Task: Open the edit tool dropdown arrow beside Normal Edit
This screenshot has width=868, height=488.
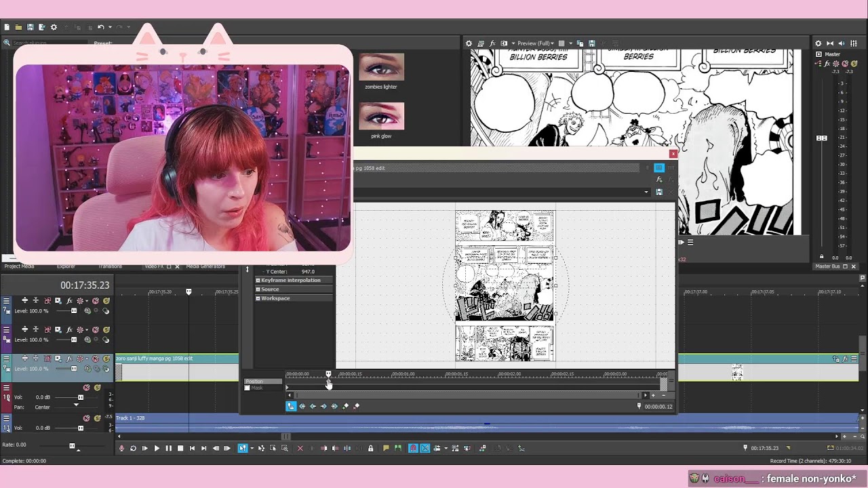Action: coord(252,448)
